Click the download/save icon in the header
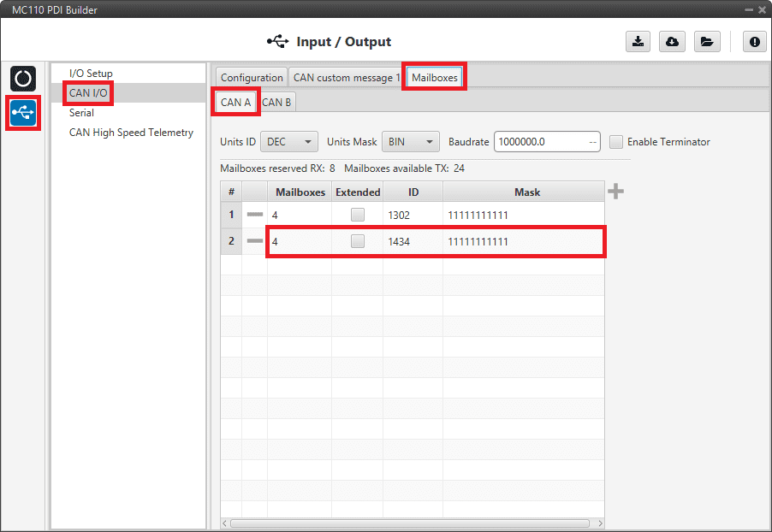Image resolution: width=772 pixels, height=532 pixels. (x=638, y=41)
